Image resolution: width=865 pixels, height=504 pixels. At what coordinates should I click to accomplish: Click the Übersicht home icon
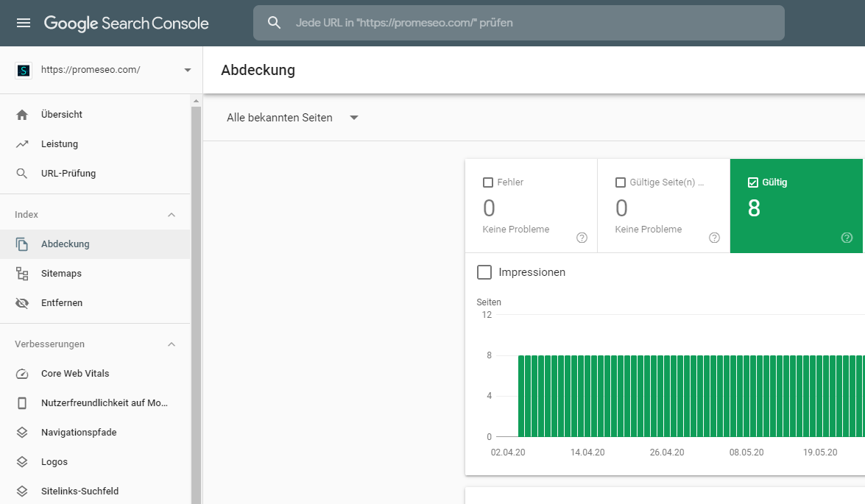(22, 115)
